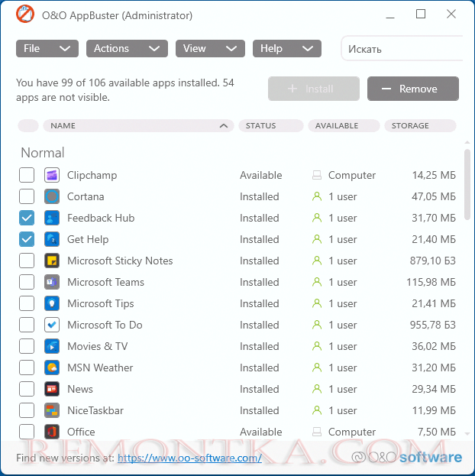
Task: Select the MSN Weather row name
Action: point(100,368)
